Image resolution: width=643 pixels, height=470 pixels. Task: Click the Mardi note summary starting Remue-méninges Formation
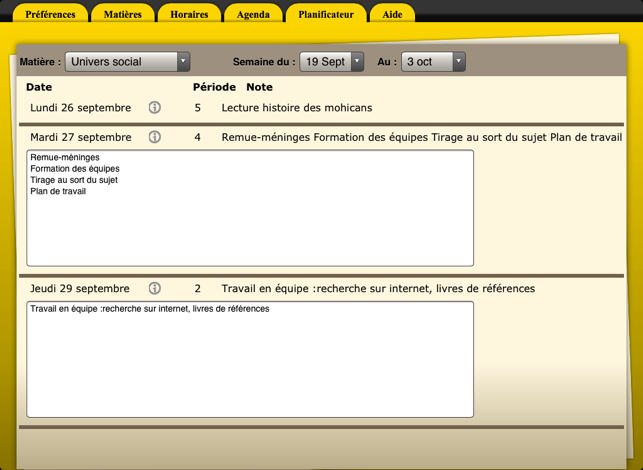point(422,137)
